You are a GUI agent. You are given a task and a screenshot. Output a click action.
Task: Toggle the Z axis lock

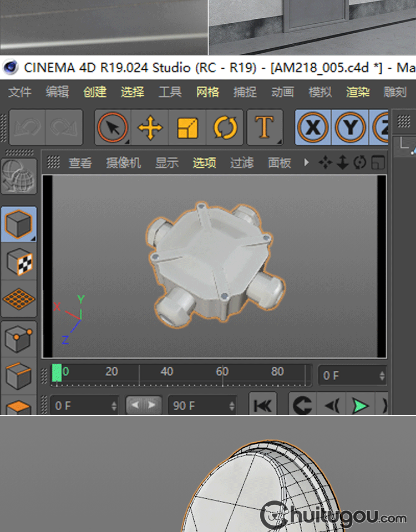pos(379,127)
